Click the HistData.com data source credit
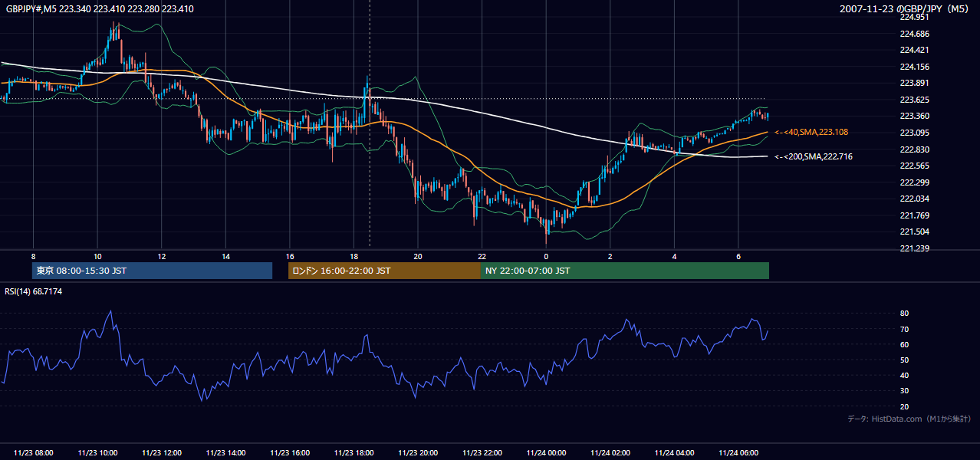The width and height of the screenshot is (980, 460). pos(909,419)
